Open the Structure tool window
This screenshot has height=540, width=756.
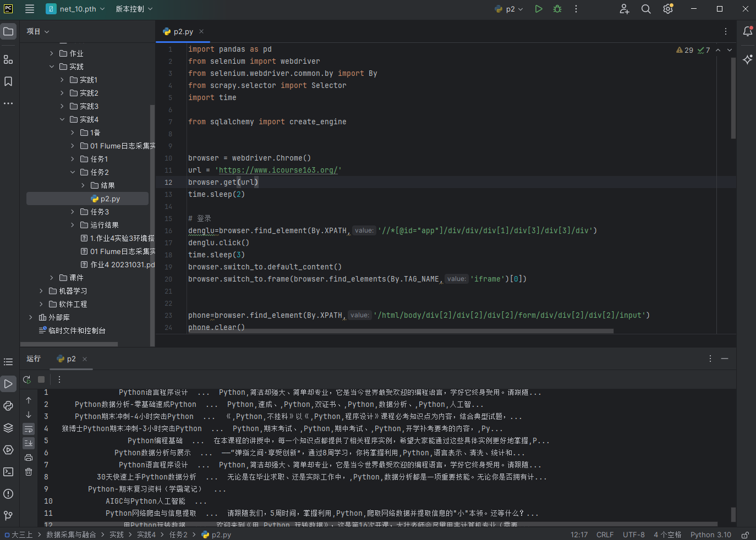[8, 59]
